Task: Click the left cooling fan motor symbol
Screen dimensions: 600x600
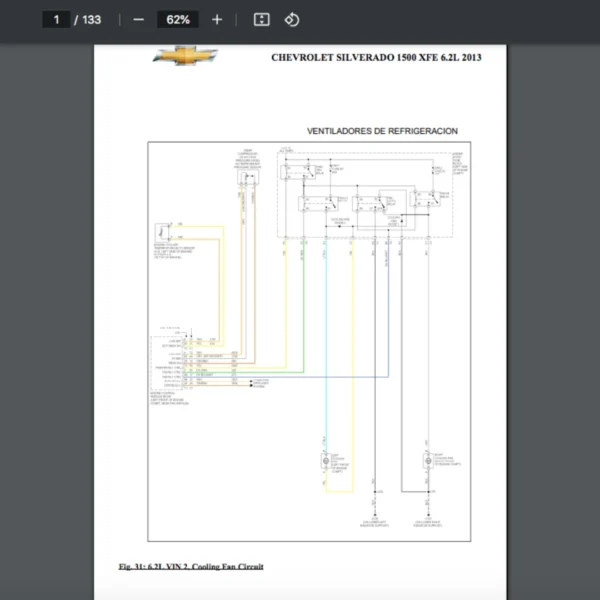Action: [x=326, y=460]
